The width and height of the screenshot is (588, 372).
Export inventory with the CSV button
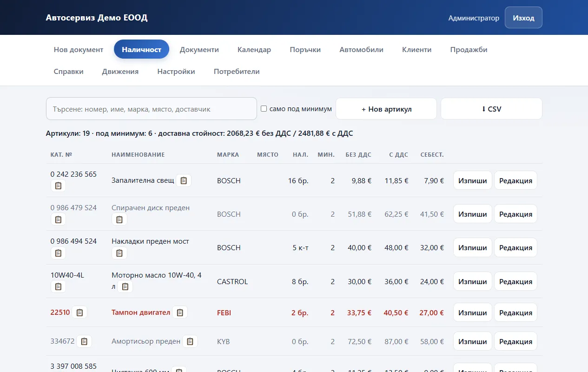[x=491, y=109]
